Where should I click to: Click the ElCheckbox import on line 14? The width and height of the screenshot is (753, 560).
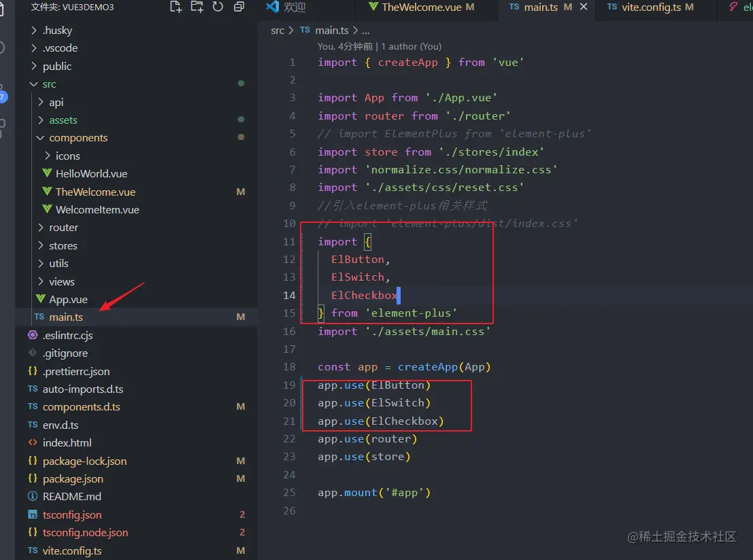364,296
